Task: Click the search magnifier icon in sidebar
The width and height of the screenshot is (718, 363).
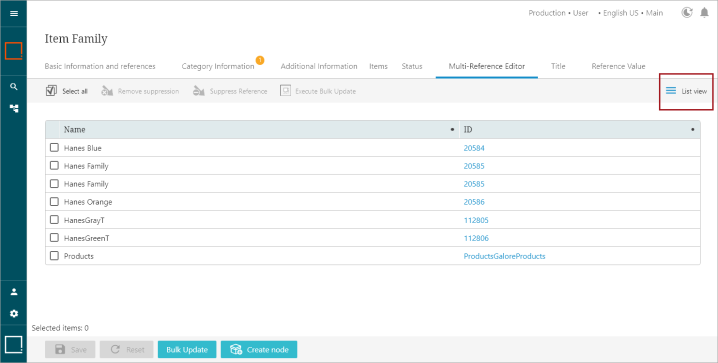Action: point(14,87)
